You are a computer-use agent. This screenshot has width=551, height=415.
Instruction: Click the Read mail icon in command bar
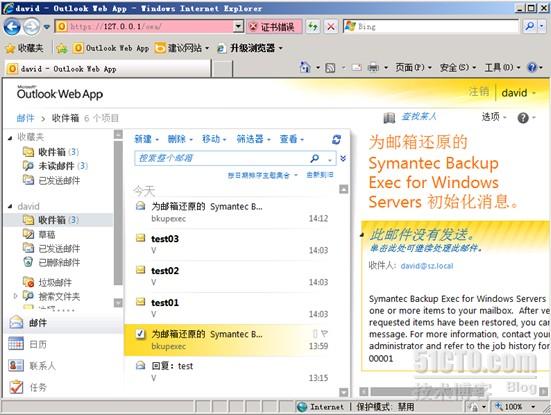coord(357,67)
